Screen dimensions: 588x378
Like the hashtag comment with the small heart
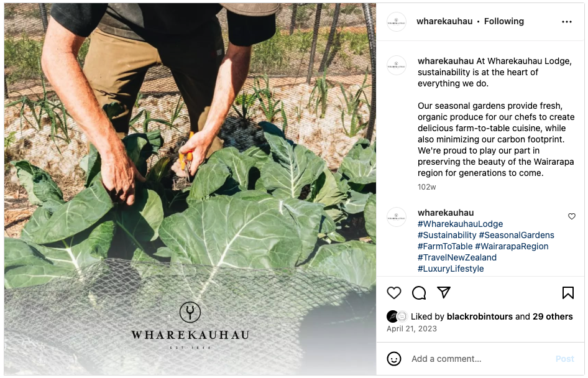571,216
